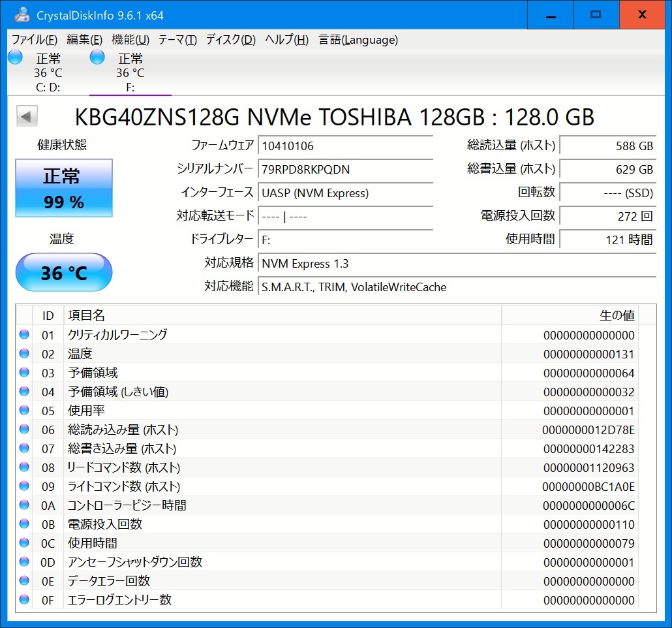Click status orb for 電源投入回数 row
This screenshot has width=672, height=628.
click(25, 524)
